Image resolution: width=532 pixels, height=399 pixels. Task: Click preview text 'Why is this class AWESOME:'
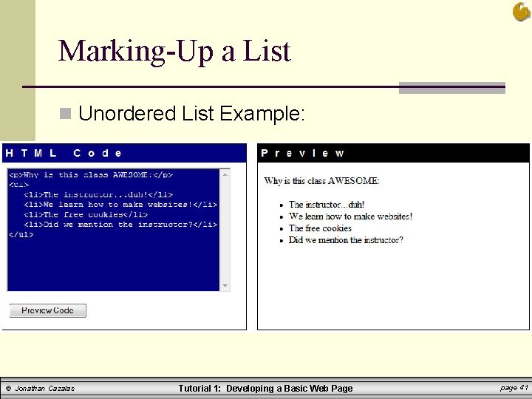321,180
